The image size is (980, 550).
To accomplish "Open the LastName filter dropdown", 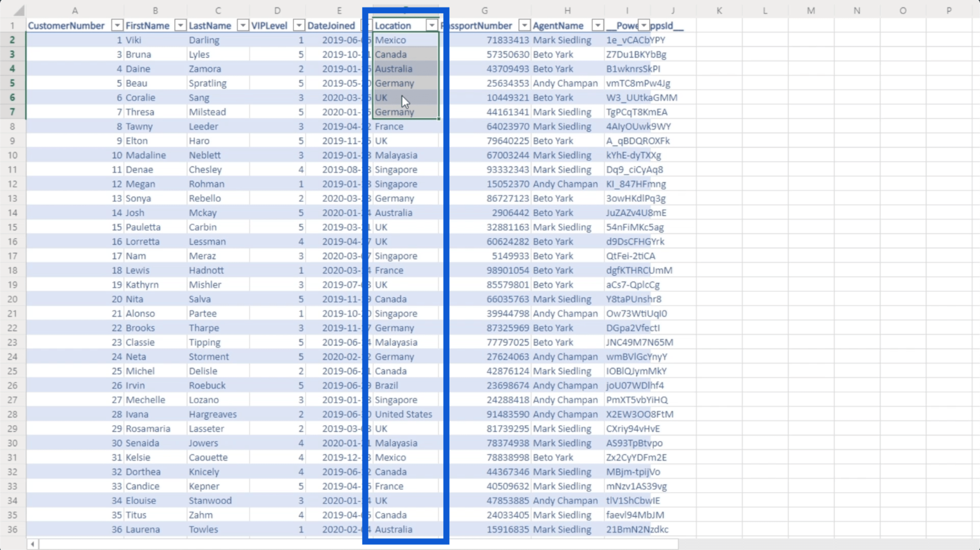I will pos(243,25).
